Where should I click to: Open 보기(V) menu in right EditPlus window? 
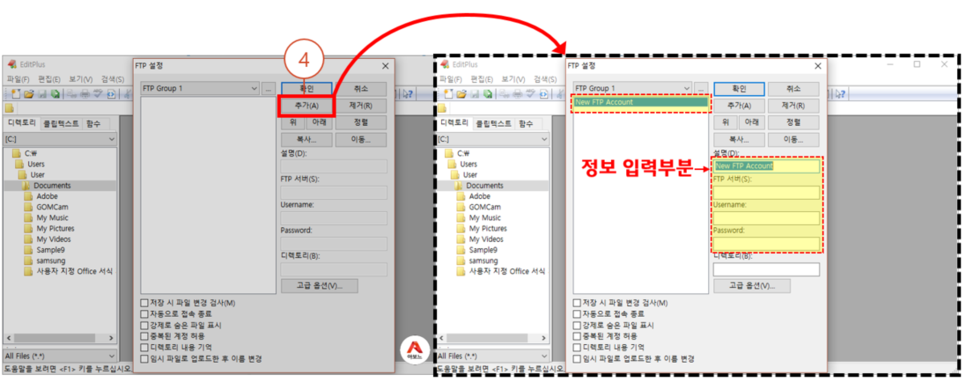click(x=513, y=79)
